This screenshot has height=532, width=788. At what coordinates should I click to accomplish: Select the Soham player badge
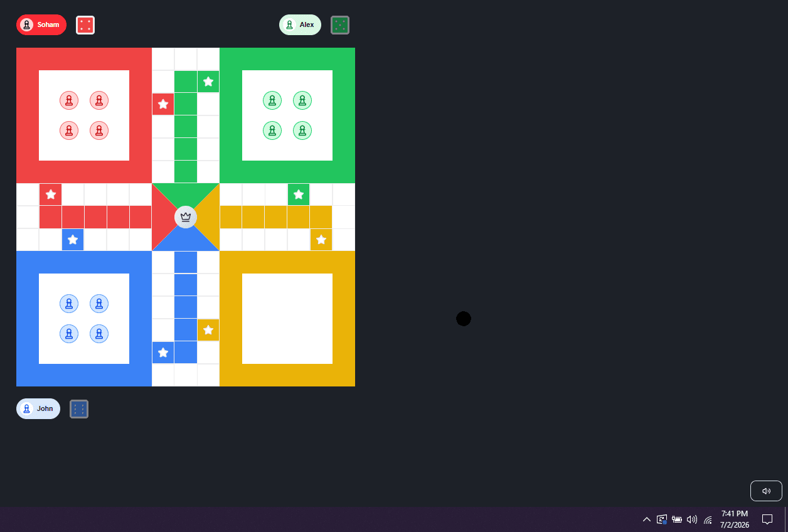click(x=41, y=25)
